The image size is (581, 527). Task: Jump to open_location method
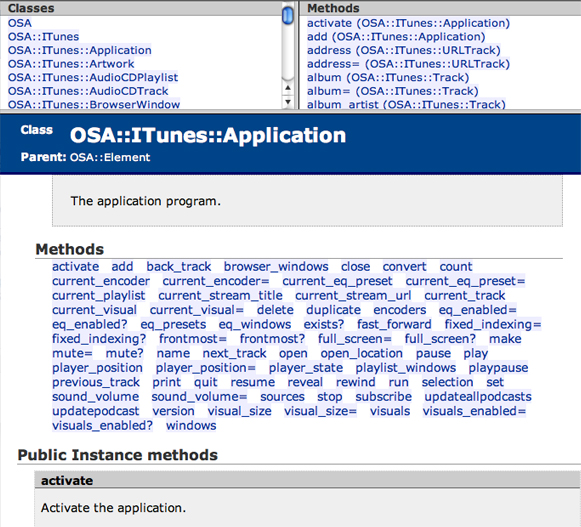[x=362, y=354]
